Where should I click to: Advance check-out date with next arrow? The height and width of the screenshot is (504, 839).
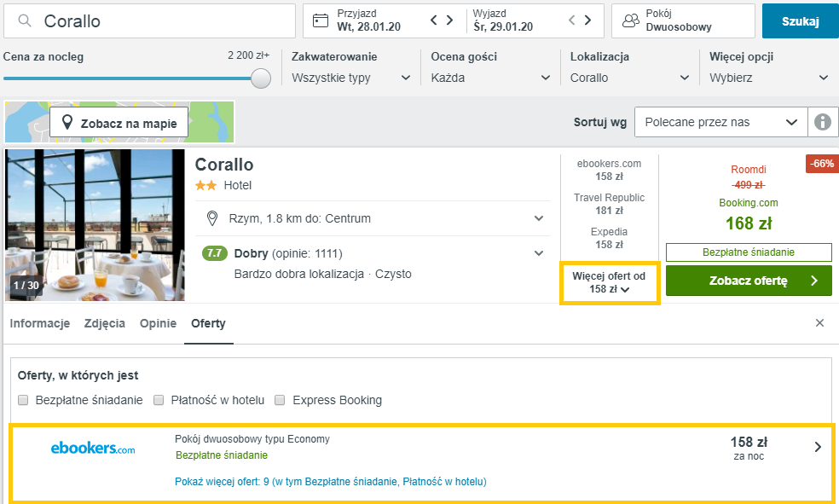tap(587, 20)
